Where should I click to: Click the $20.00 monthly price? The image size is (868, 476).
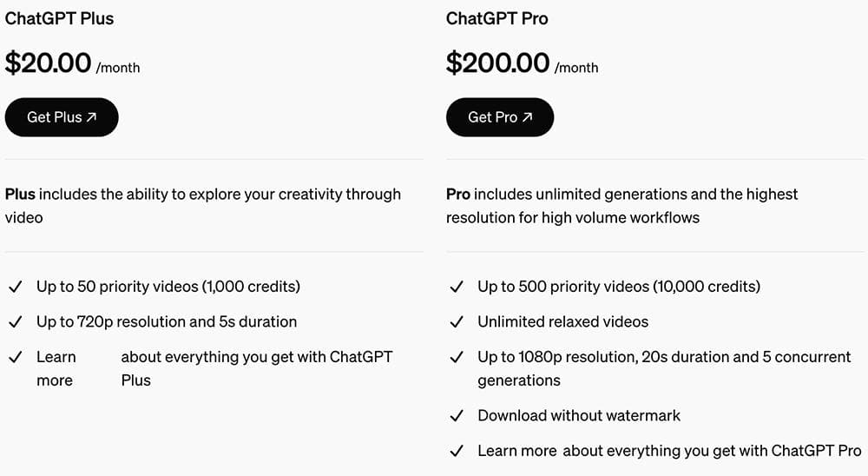coord(49,63)
